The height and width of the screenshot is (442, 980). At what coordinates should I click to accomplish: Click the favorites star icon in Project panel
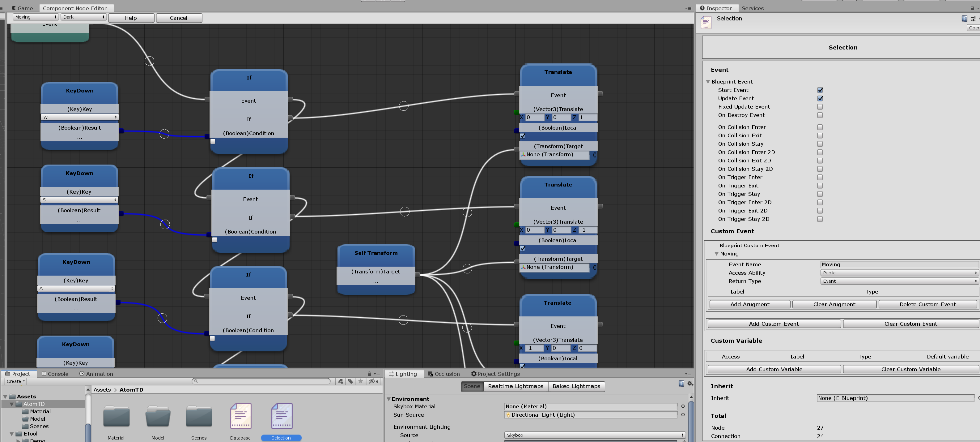click(x=361, y=381)
